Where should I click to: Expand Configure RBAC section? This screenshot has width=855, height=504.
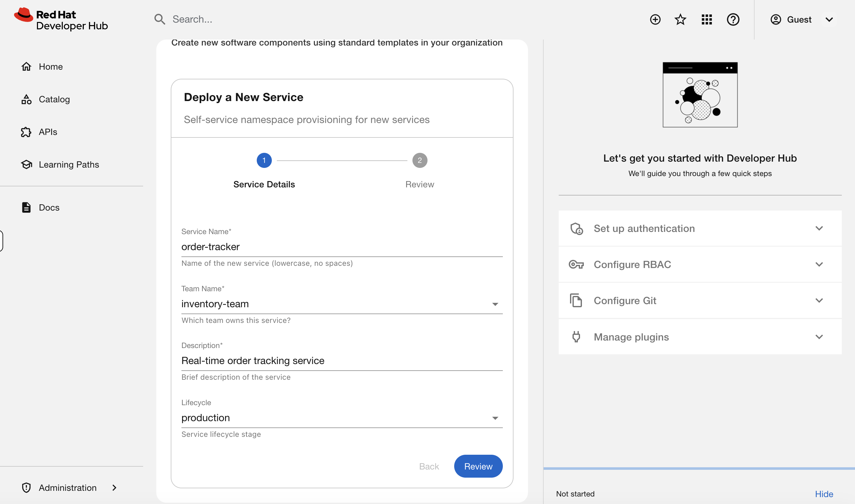click(x=700, y=264)
